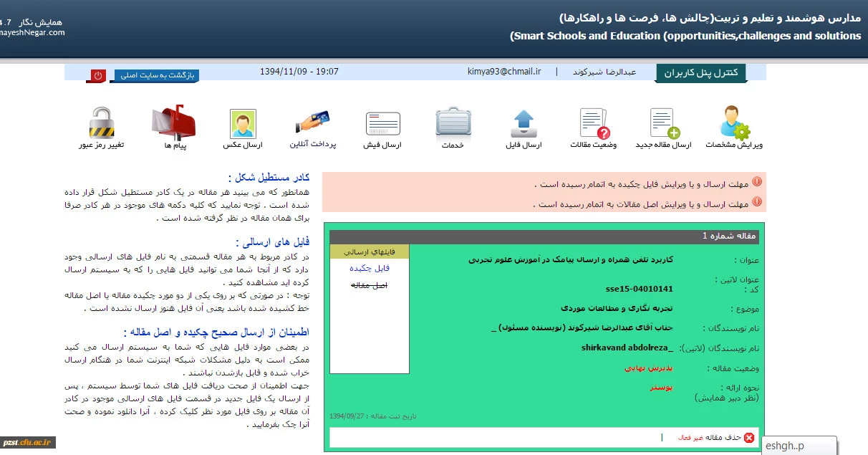Open the فایل چکیده abstract file link

pyautogui.click(x=370, y=268)
